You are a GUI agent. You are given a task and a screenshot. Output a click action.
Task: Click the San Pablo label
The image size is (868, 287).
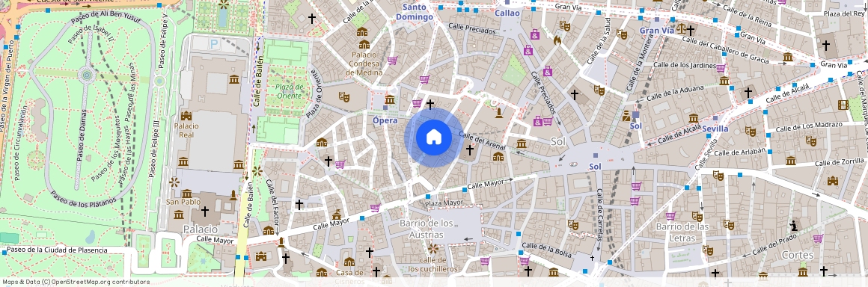point(183,202)
